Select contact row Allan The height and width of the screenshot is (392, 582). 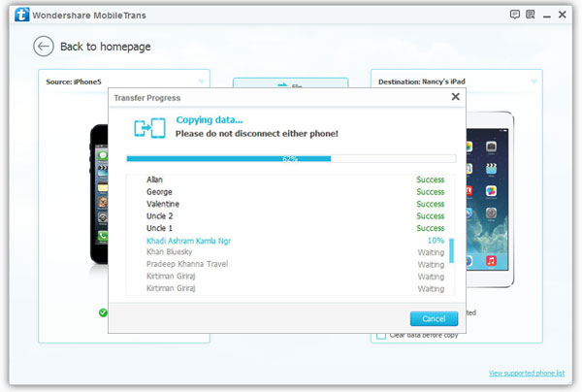(x=290, y=180)
